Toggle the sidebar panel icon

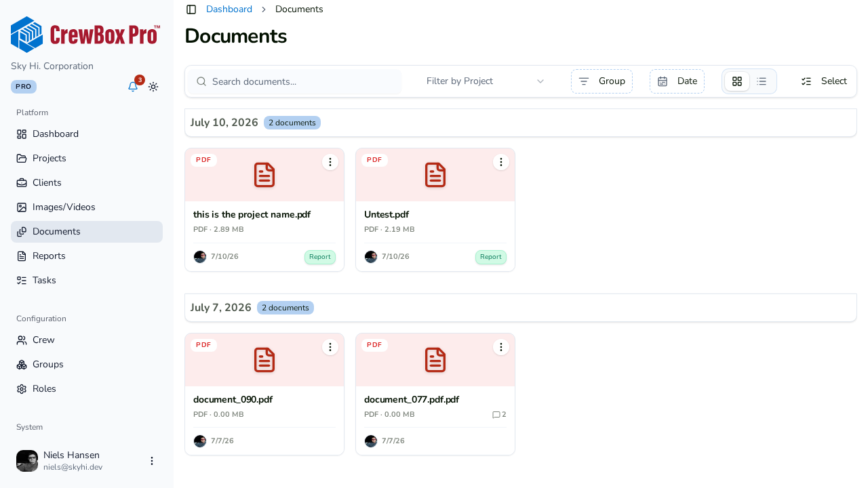(x=191, y=9)
